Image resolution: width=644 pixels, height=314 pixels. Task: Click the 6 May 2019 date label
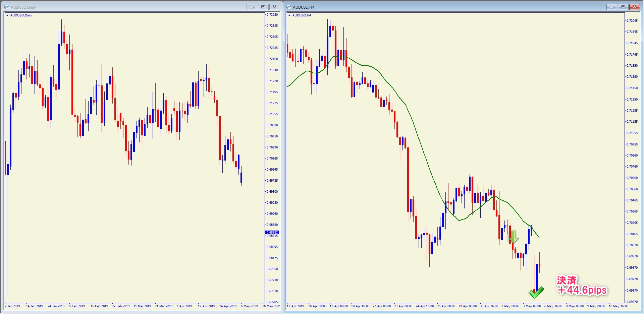(249, 306)
